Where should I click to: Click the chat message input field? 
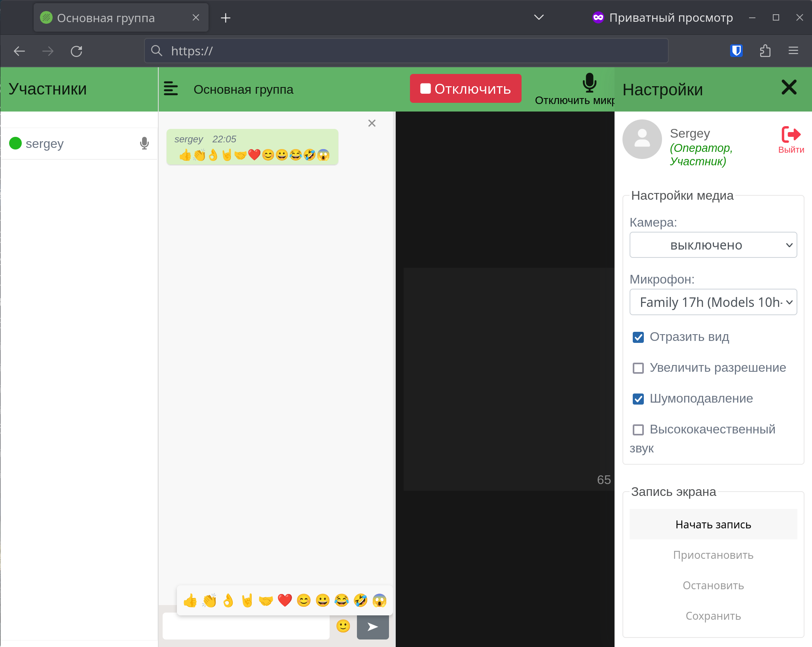point(246,626)
